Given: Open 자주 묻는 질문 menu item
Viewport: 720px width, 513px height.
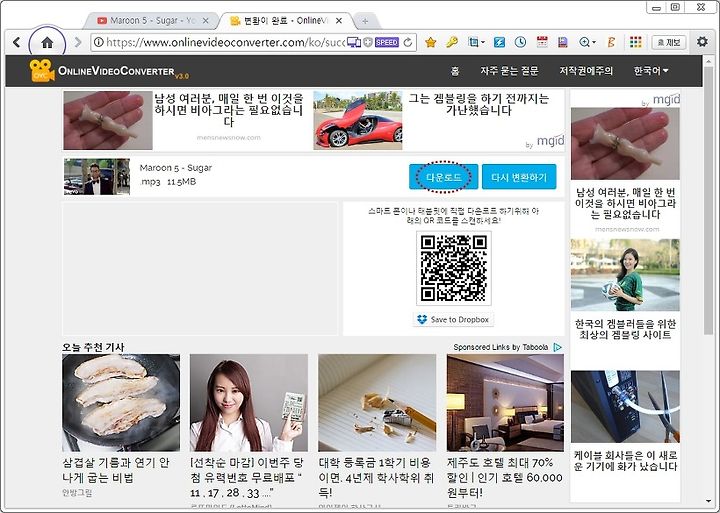Looking at the screenshot, I should [x=509, y=71].
